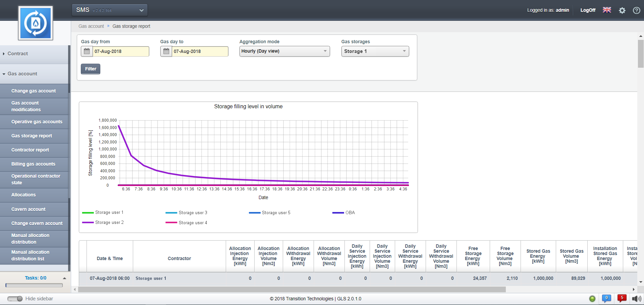
Task: Toggle Storage user 2 legend series
Action: pyautogui.click(x=103, y=223)
